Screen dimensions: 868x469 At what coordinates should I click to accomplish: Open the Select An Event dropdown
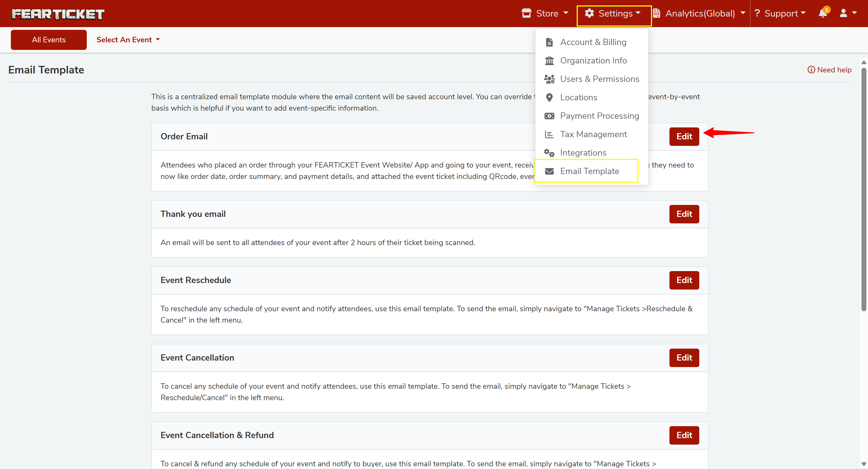coord(128,40)
